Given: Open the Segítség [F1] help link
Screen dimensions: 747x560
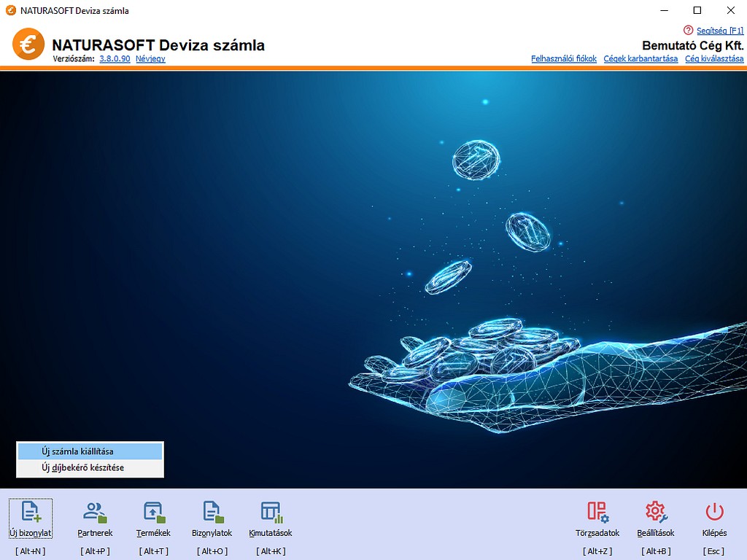Looking at the screenshot, I should point(719,31).
